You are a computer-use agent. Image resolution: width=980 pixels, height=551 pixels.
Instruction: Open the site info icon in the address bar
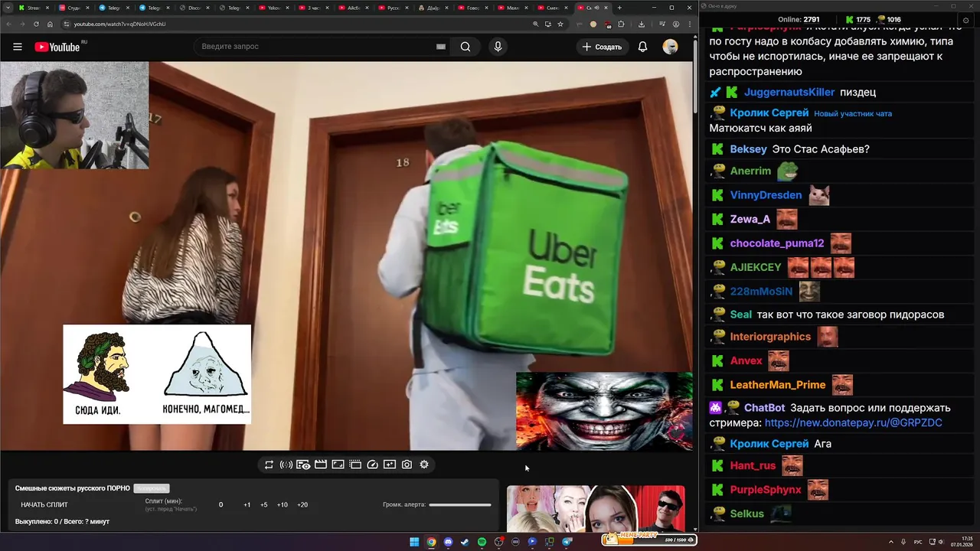click(x=67, y=24)
